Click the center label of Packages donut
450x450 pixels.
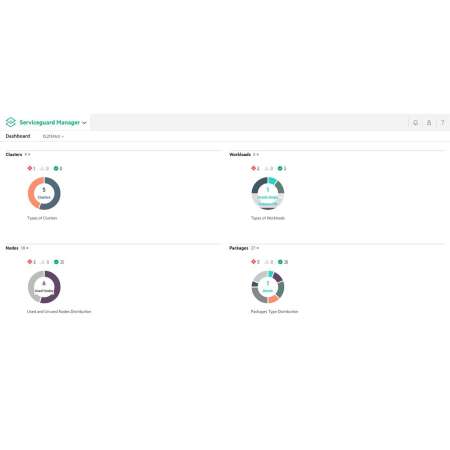pos(268,287)
